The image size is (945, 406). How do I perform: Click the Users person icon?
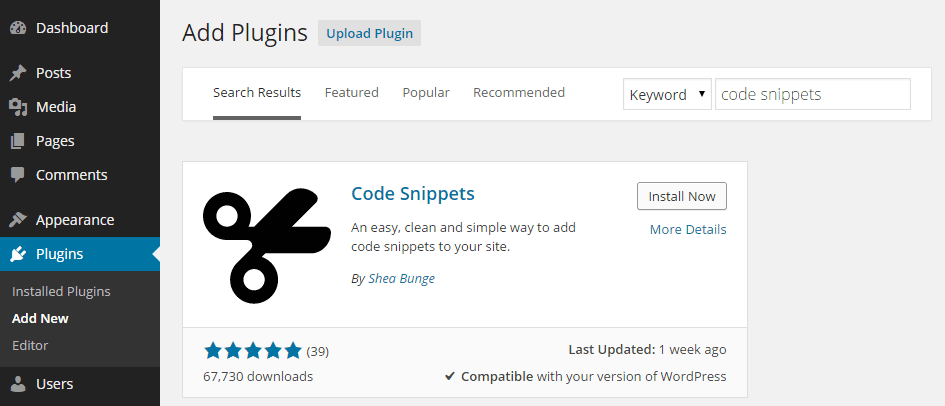pos(19,384)
